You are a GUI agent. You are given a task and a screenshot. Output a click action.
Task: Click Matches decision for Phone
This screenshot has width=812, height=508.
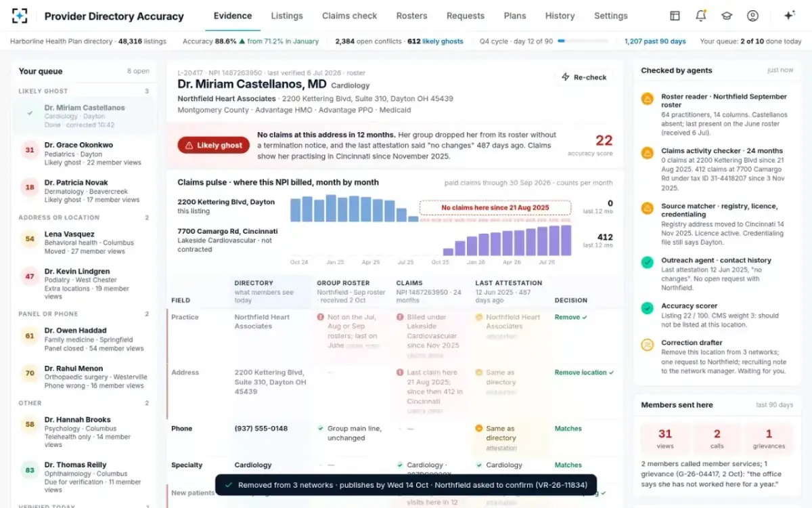[568, 429]
